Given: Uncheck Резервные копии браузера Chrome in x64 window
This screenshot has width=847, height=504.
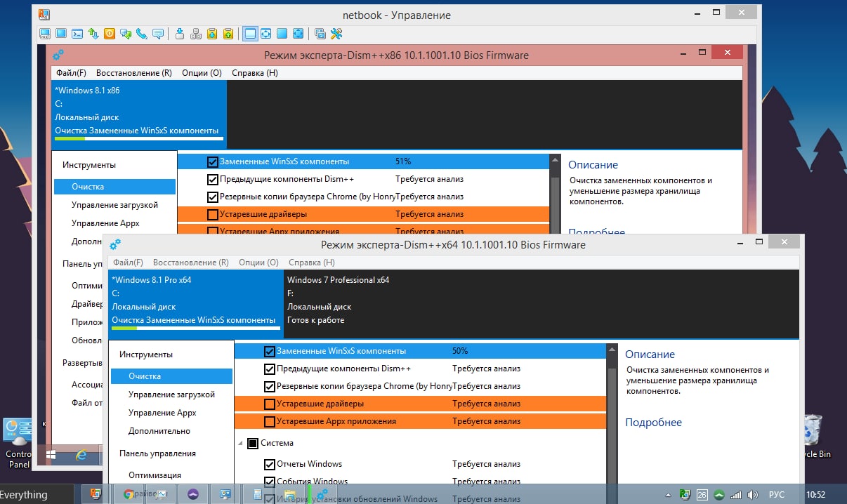Looking at the screenshot, I should coord(269,386).
